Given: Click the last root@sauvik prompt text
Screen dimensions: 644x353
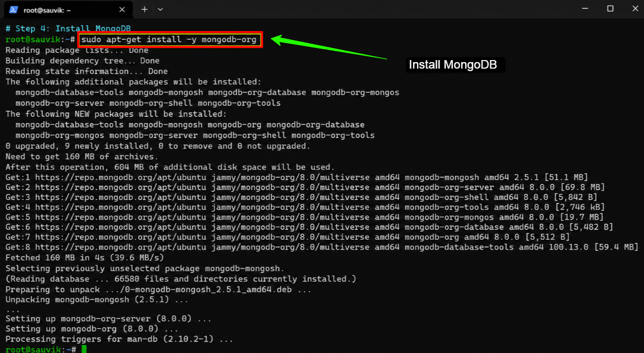Looking at the screenshot, I should point(41,349).
